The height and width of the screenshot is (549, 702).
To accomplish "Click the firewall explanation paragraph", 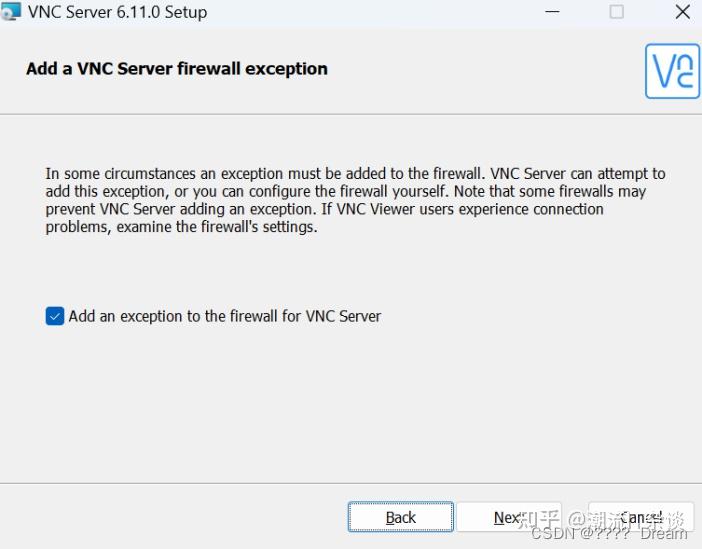I will tap(355, 200).
